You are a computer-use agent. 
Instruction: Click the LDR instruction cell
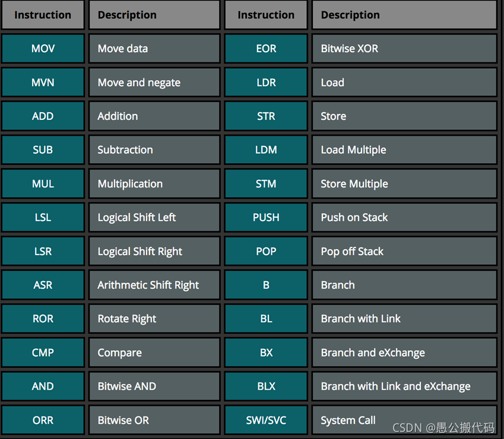click(x=266, y=82)
